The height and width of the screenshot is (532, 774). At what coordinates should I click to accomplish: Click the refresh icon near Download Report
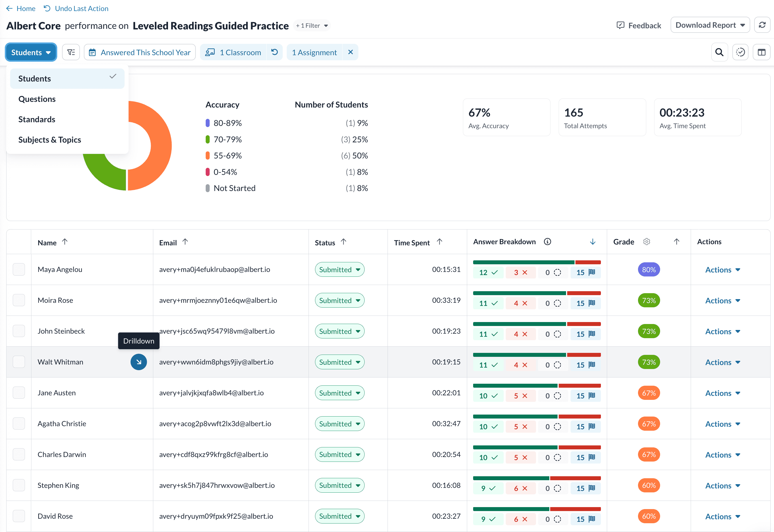pos(762,25)
